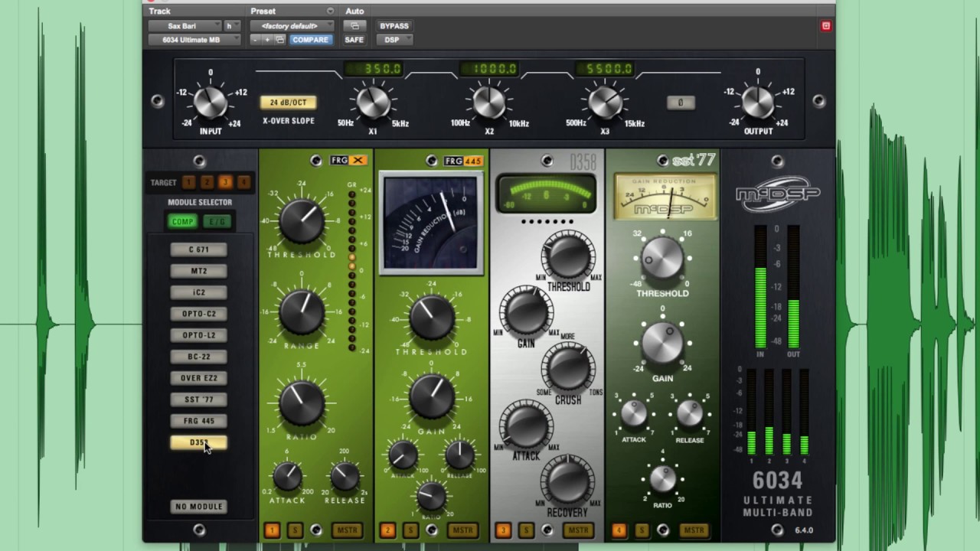Viewport: 980px width, 551px height.
Task: Open the automation enable icon under Auto
Action: (x=354, y=26)
